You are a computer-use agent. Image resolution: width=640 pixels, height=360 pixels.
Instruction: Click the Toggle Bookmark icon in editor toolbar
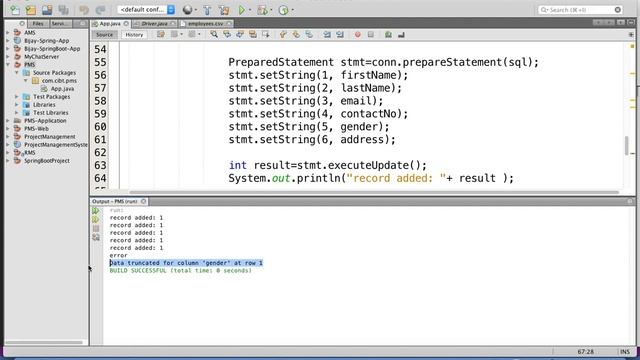click(x=309, y=35)
